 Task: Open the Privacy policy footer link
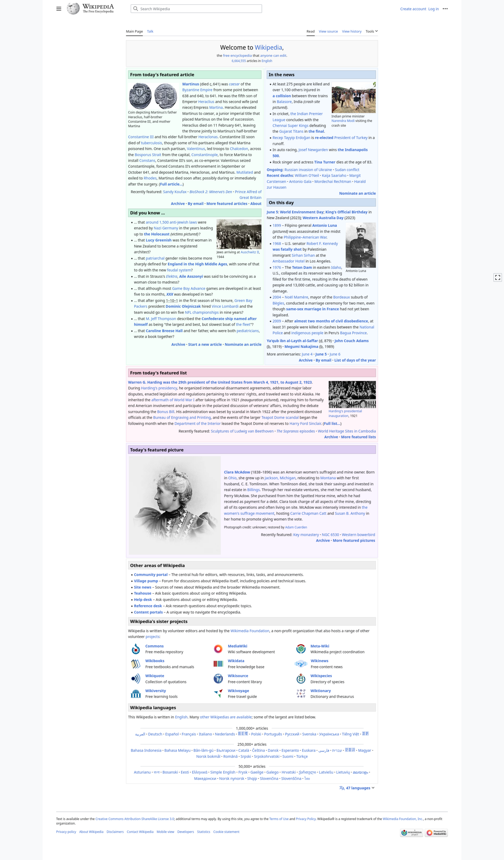(x=66, y=832)
